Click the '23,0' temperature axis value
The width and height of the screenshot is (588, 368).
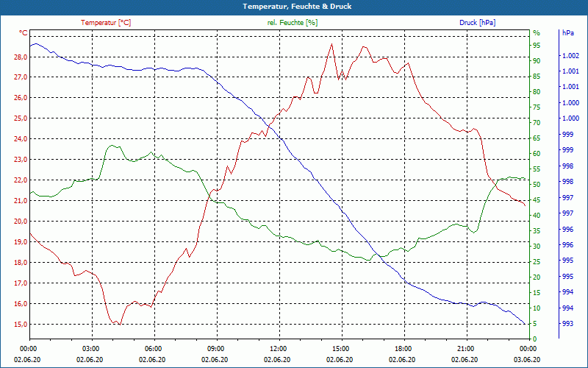tap(21, 160)
